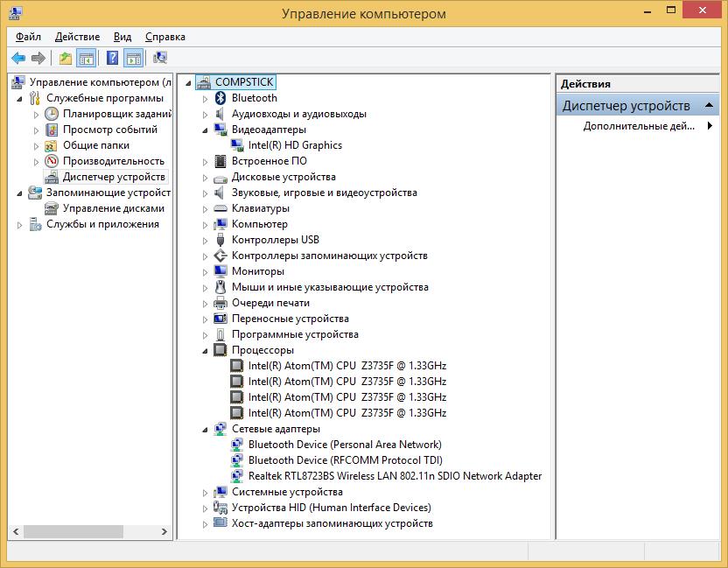Click the Клавиатуры keyboard icon
This screenshot has height=568, width=728.
[220, 208]
